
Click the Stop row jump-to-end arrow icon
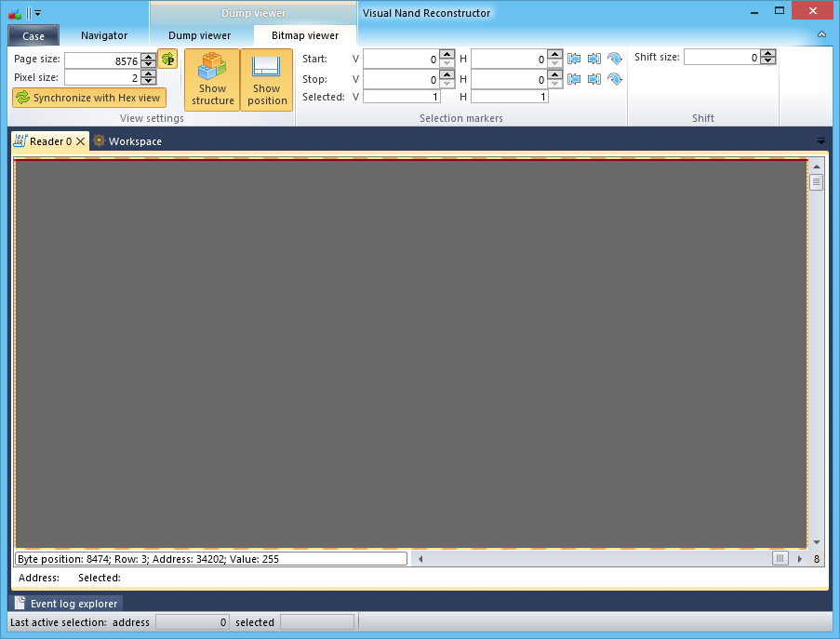(x=594, y=79)
